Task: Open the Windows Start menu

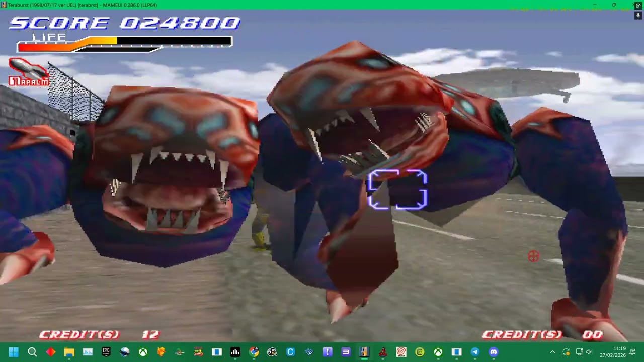Action: (x=14, y=352)
